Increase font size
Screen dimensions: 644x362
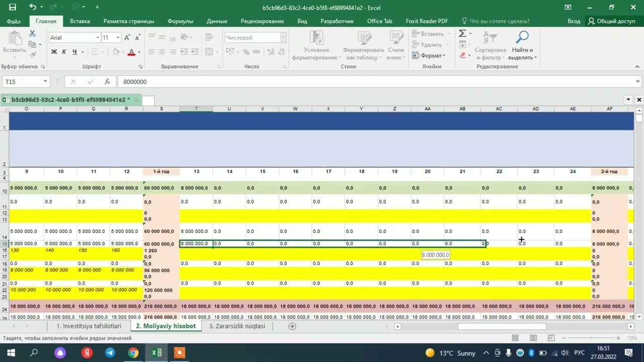pos(127,38)
